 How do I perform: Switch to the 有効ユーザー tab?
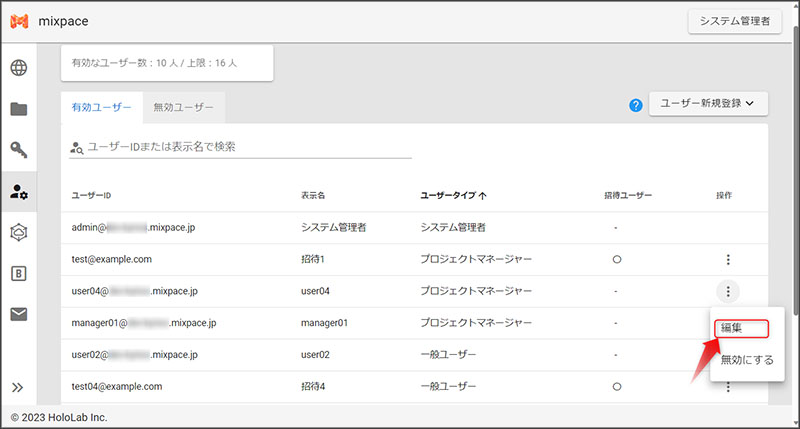tap(101, 106)
